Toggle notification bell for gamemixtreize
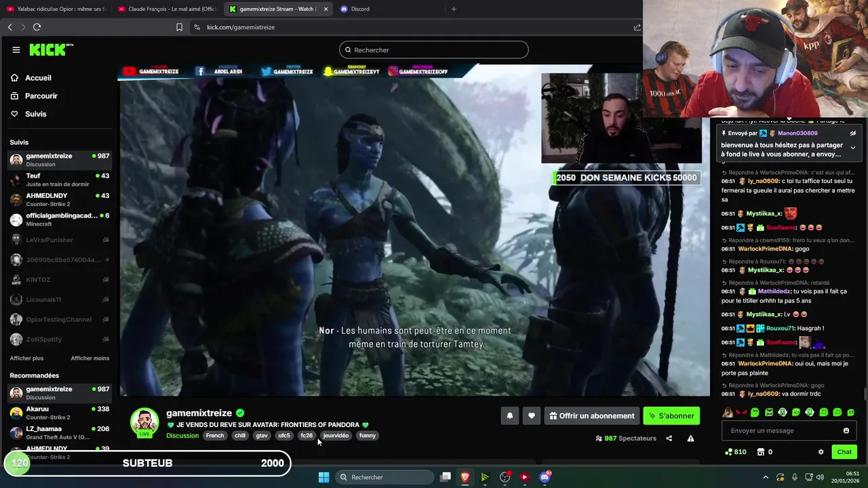 click(510, 415)
